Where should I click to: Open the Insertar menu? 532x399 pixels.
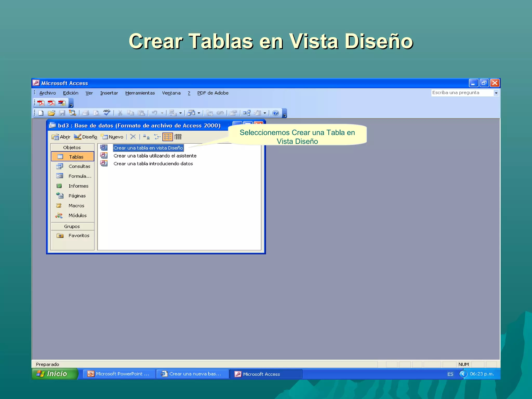click(x=109, y=93)
